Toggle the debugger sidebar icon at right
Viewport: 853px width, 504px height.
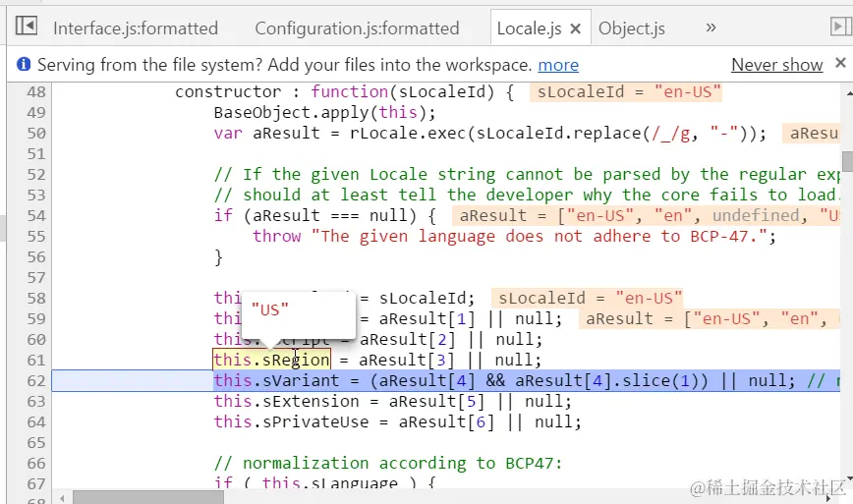[x=841, y=26]
